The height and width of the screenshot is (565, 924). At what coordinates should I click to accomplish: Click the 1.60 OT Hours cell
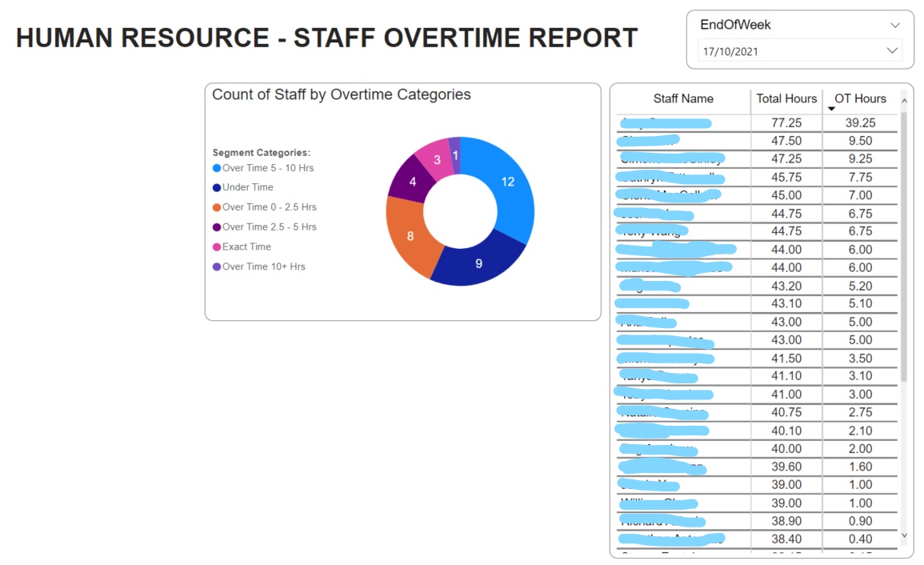[x=860, y=467]
